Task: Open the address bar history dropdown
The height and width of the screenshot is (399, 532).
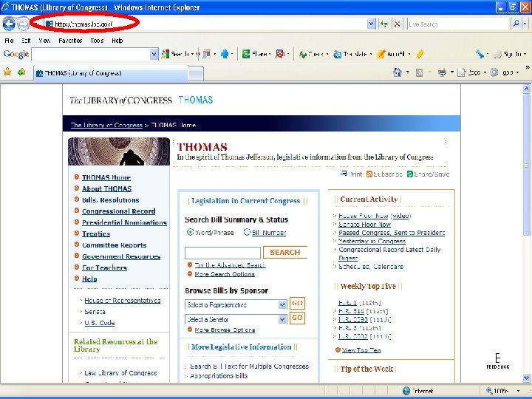Action: click(x=371, y=24)
